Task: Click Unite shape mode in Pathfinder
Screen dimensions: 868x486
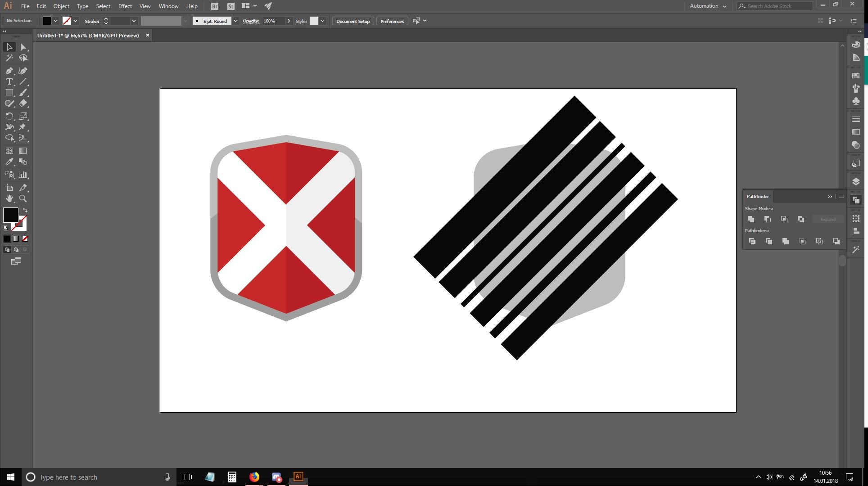Action: tap(751, 219)
